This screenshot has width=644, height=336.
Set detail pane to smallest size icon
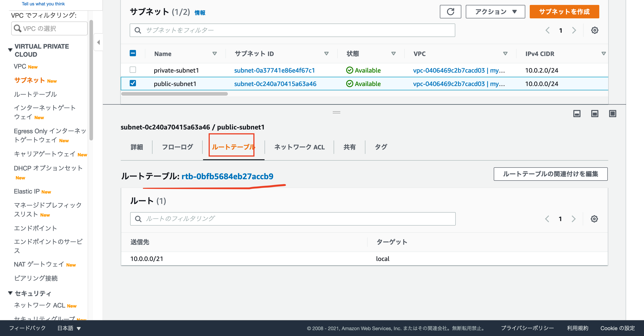click(x=576, y=114)
